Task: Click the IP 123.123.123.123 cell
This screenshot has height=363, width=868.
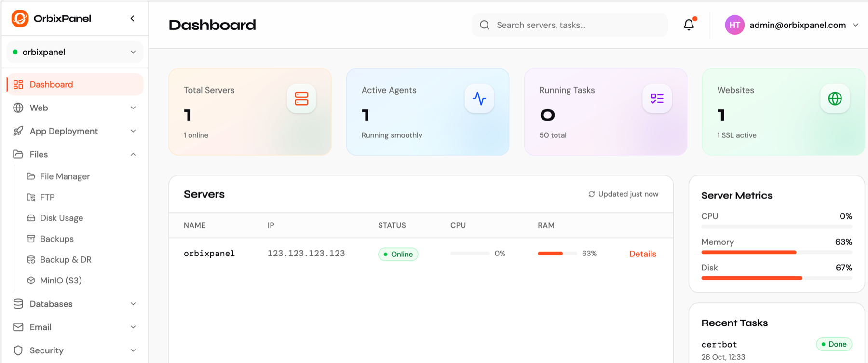Action: pos(306,253)
